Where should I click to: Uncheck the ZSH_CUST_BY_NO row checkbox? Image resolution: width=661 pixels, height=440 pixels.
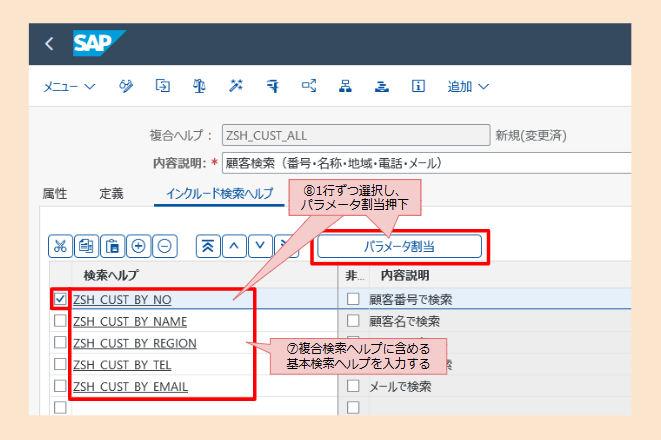point(60,298)
